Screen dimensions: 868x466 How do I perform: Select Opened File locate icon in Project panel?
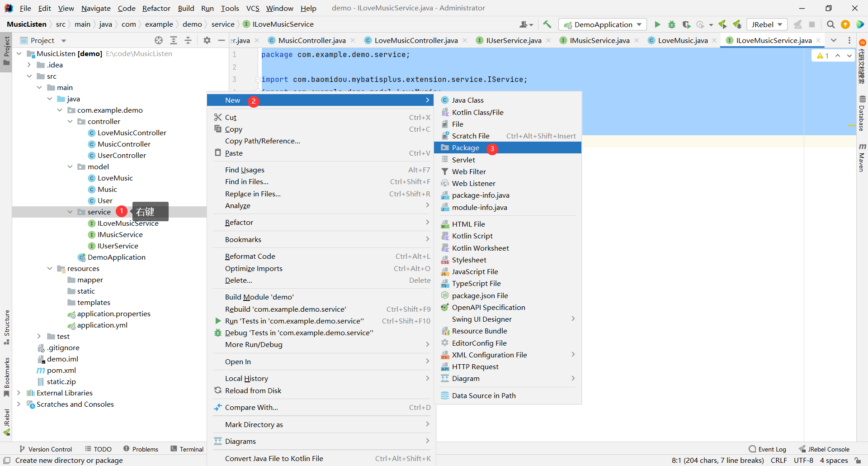click(159, 40)
